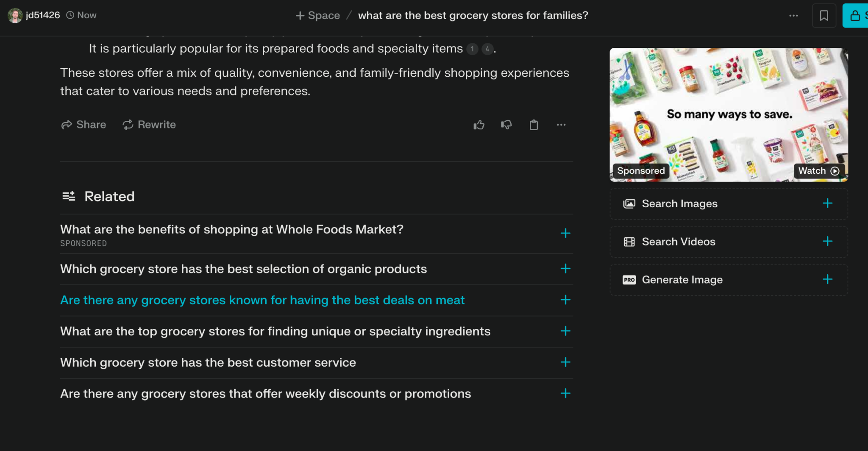The image size is (868, 451).
Task: Open the header's three-dot menu
Action: [x=793, y=16]
